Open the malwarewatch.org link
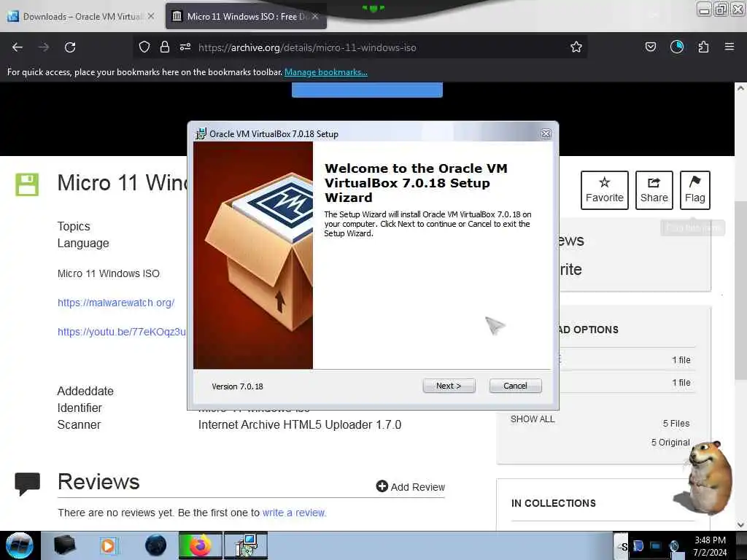Viewport: 747px width, 560px height. click(x=116, y=303)
